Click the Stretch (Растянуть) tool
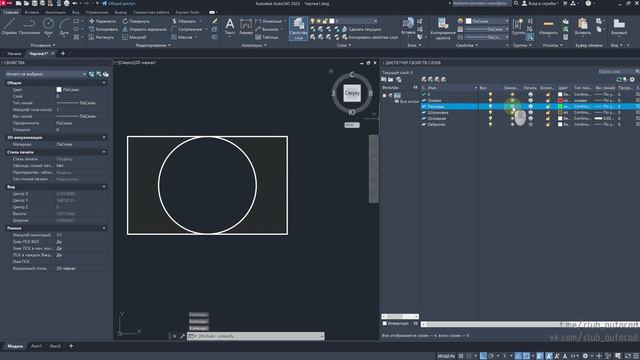 (102, 37)
